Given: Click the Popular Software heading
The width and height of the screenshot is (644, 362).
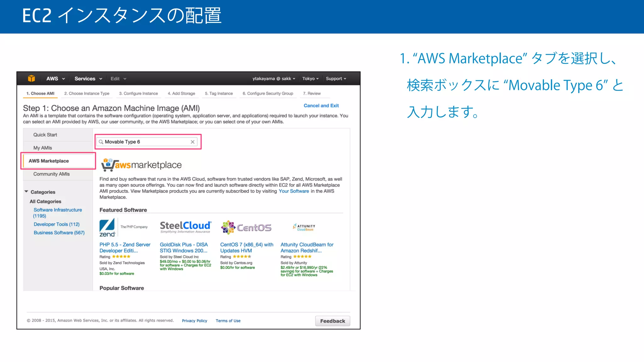Looking at the screenshot, I should tap(122, 288).
